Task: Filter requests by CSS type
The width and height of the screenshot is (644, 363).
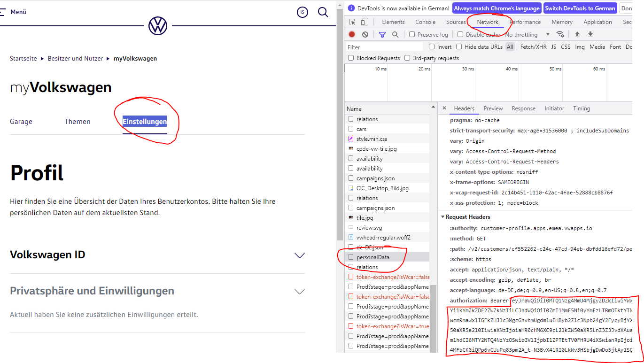Action: coord(566,47)
